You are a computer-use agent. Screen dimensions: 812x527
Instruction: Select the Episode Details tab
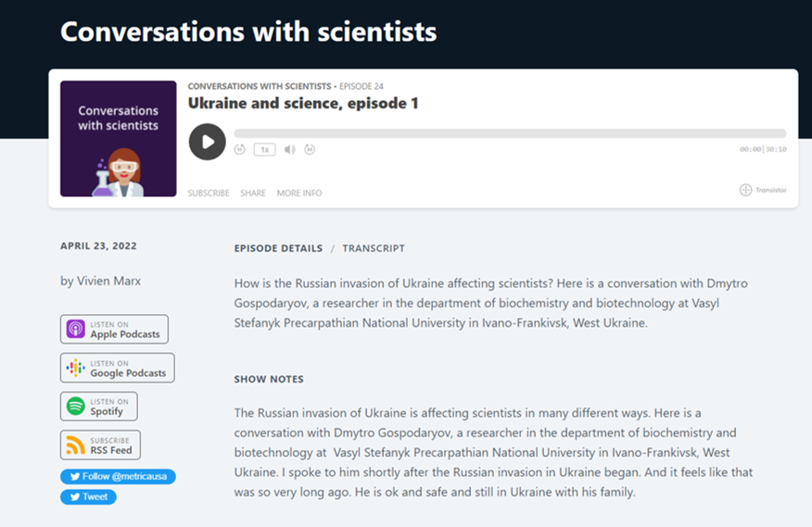[278, 248]
